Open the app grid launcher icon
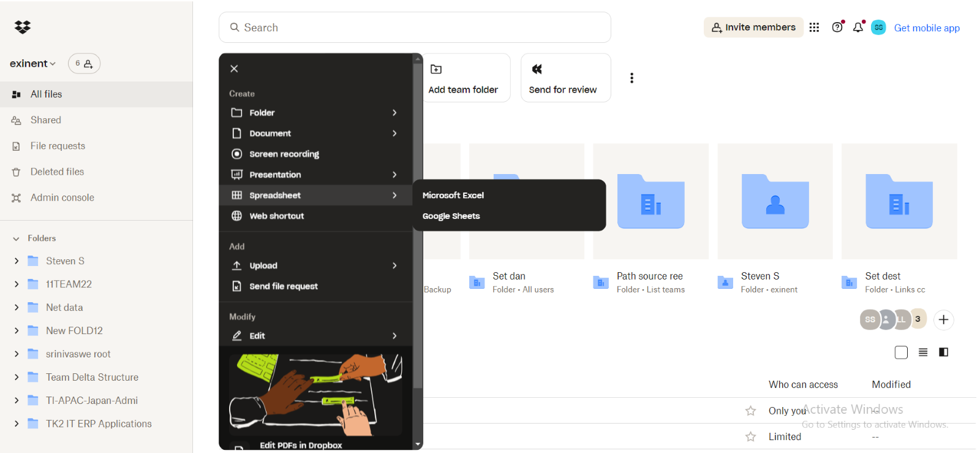Screen dimensions: 980x453 tap(814, 28)
